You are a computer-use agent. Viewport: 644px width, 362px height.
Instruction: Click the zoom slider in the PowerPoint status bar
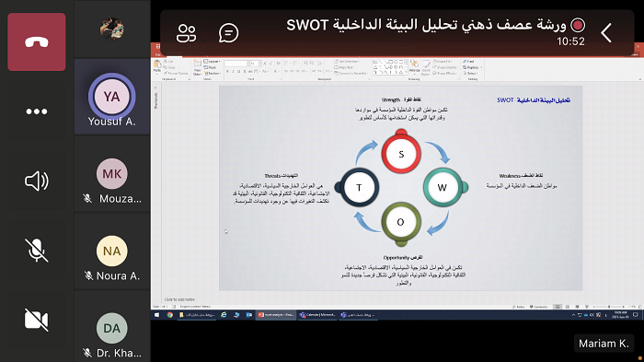(x=609, y=307)
